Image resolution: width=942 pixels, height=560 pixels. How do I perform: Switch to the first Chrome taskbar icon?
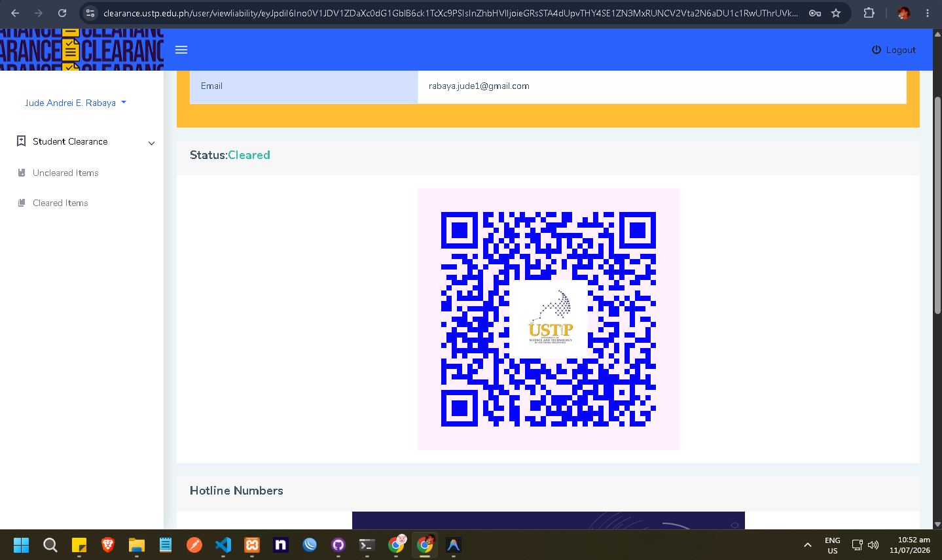[397, 545]
